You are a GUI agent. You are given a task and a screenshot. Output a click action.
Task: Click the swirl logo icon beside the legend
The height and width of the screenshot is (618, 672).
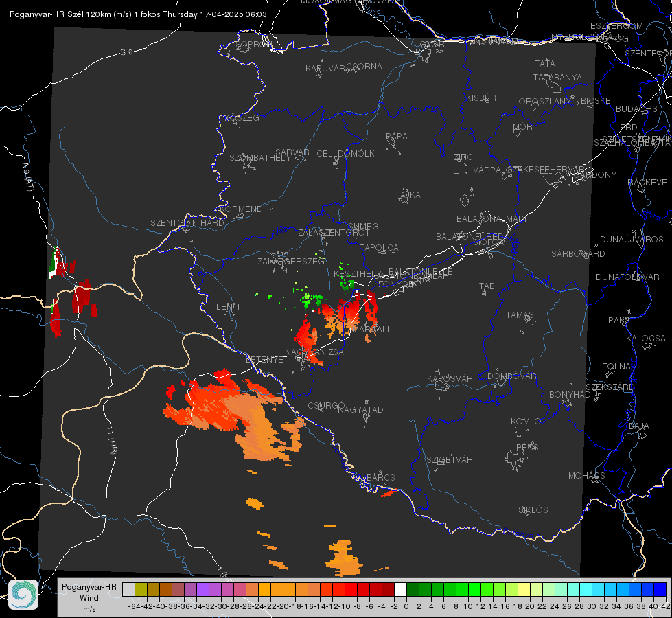(x=23, y=594)
